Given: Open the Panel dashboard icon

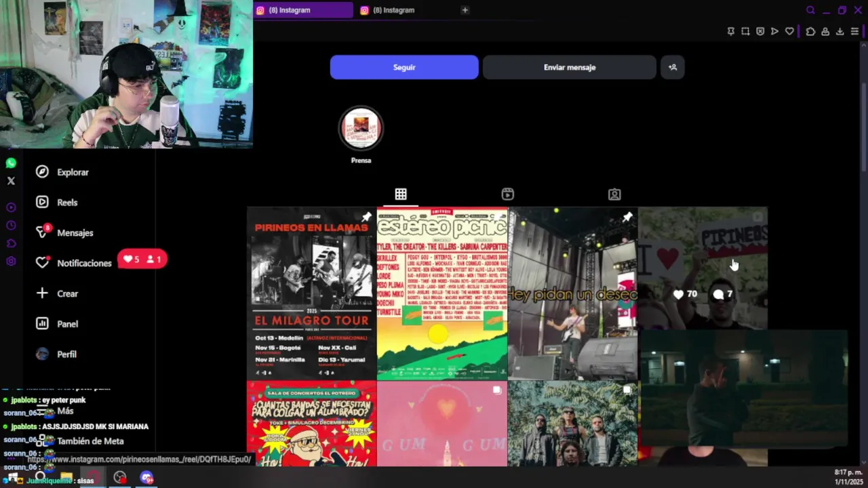Looking at the screenshot, I should [42, 324].
